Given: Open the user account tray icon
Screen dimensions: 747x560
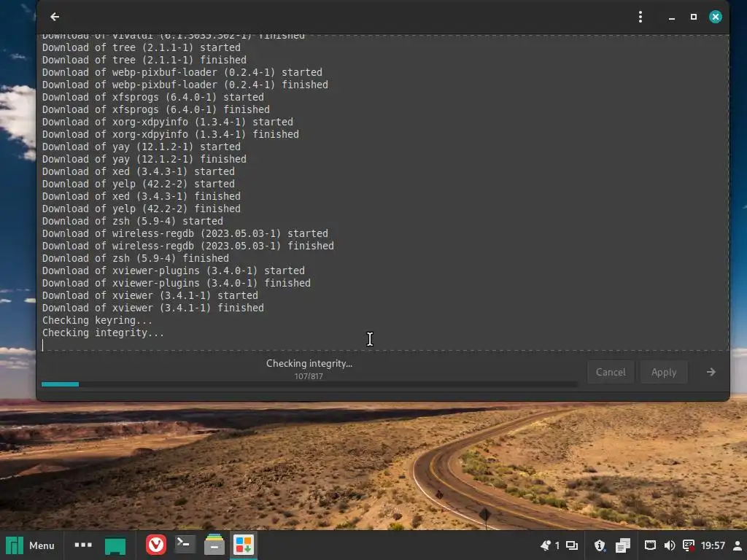Looking at the screenshot, I should pyautogui.click(x=738, y=545).
